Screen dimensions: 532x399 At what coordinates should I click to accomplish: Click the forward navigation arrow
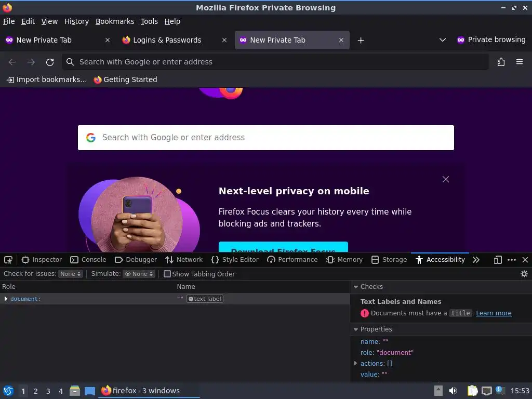point(31,62)
